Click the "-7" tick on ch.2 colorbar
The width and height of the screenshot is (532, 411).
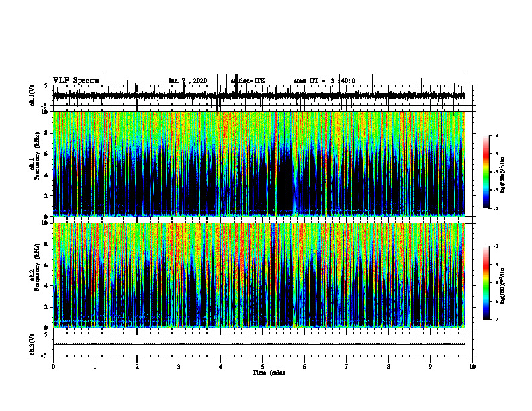point(495,319)
